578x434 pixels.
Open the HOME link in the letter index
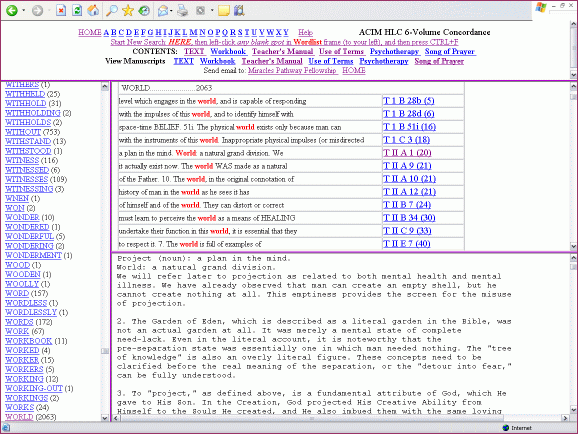(x=90, y=32)
